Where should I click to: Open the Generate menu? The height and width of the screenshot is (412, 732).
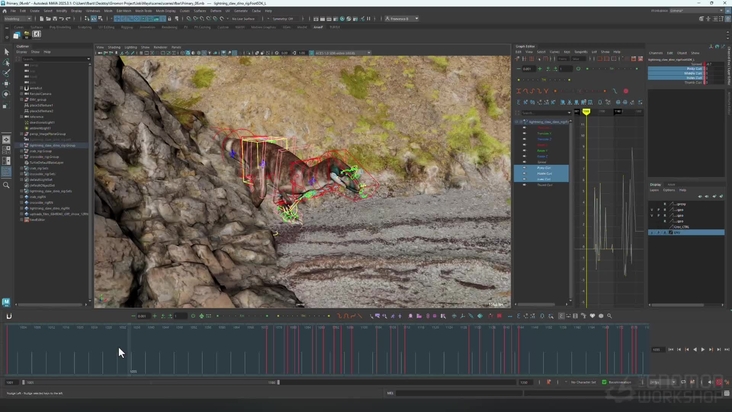[241, 11]
